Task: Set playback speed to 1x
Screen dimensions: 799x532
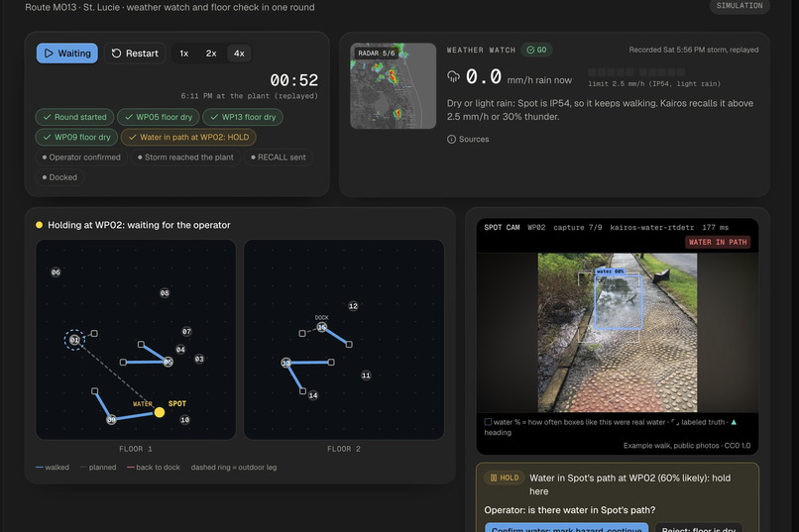Action: pyautogui.click(x=184, y=53)
